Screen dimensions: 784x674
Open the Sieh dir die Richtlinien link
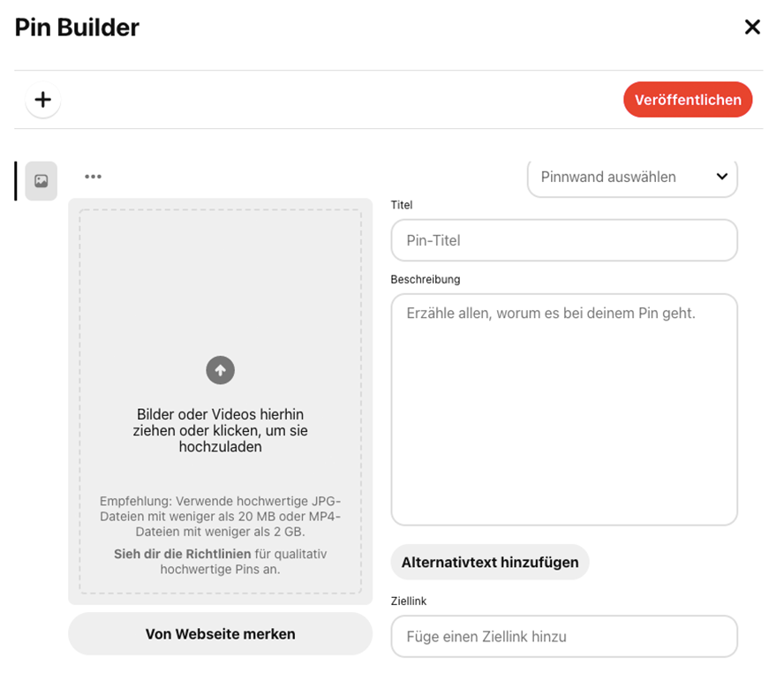[183, 554]
